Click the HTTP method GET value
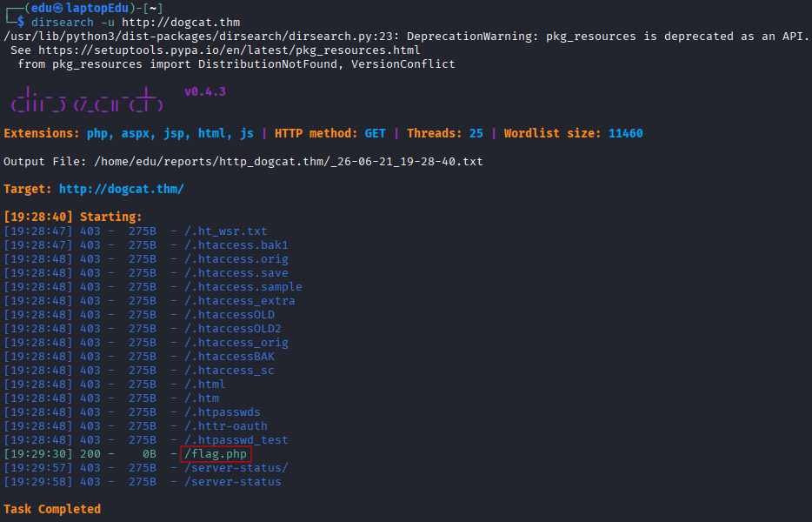The height and width of the screenshot is (522, 812). point(375,133)
